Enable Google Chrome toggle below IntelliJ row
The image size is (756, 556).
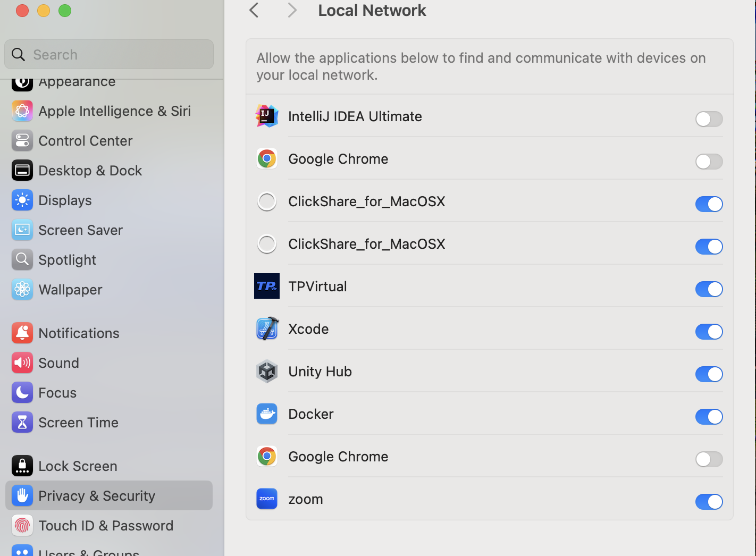709,162
